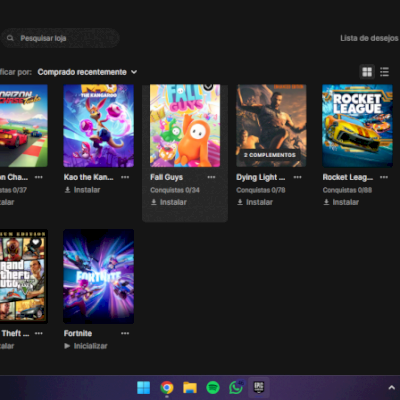Screen dimensions: 400x400
Task: Open Fall Guys cover art
Action: point(185,126)
